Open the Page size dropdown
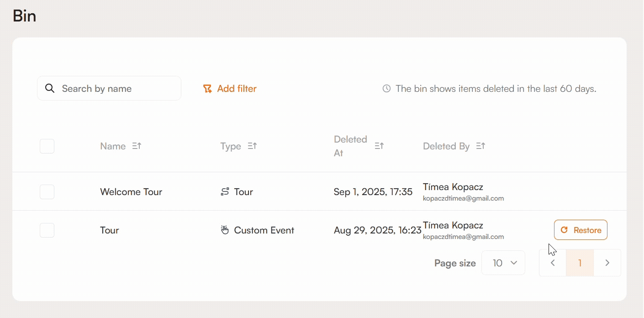Image resolution: width=644 pixels, height=318 pixels. (503, 263)
